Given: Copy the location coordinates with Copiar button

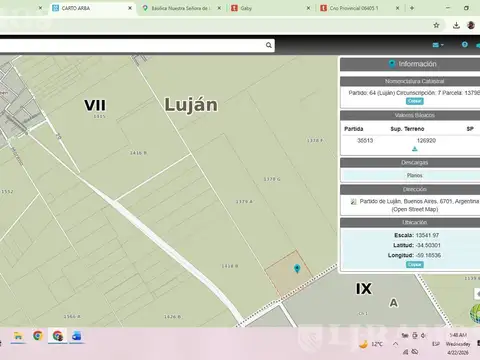Looking at the screenshot, I should point(415,265).
